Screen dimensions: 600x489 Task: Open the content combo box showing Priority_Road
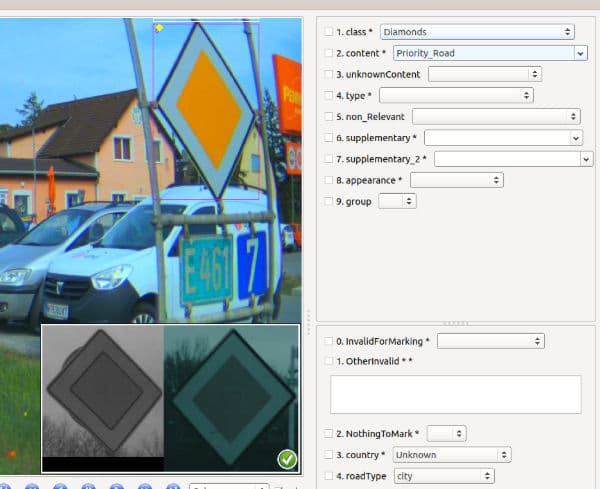click(x=490, y=53)
